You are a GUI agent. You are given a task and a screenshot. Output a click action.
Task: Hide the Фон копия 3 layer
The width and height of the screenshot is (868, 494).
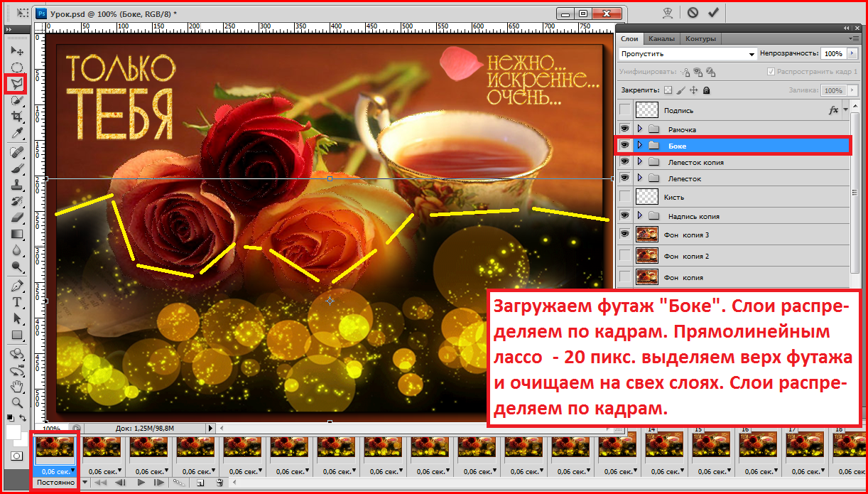click(x=625, y=234)
